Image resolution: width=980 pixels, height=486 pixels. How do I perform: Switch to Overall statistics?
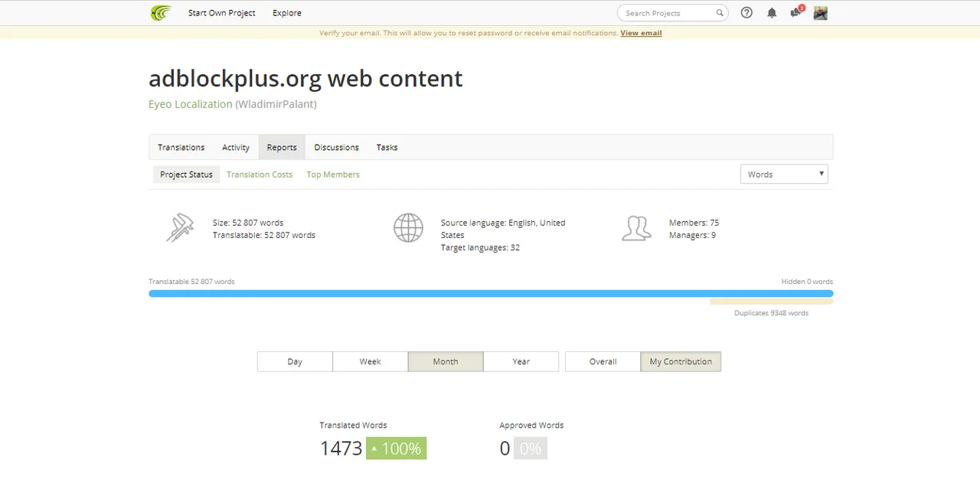pyautogui.click(x=603, y=361)
